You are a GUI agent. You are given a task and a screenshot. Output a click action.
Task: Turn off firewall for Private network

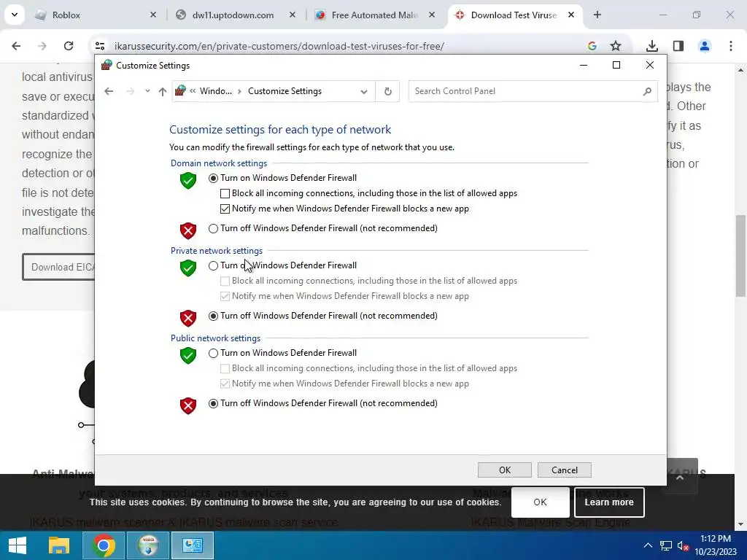point(214,316)
